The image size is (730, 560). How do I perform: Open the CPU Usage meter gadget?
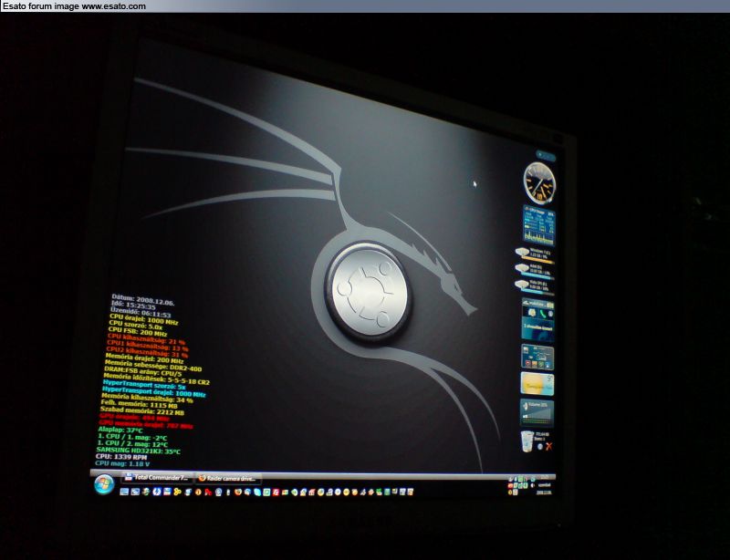539,225
